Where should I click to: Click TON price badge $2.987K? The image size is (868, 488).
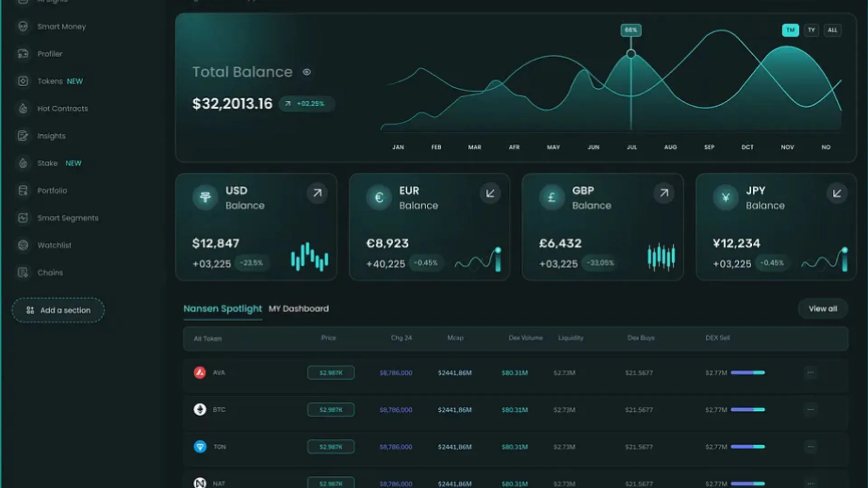point(331,447)
